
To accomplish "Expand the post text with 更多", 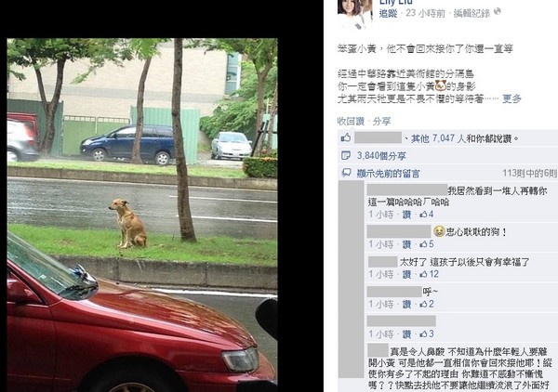I will 511,98.
